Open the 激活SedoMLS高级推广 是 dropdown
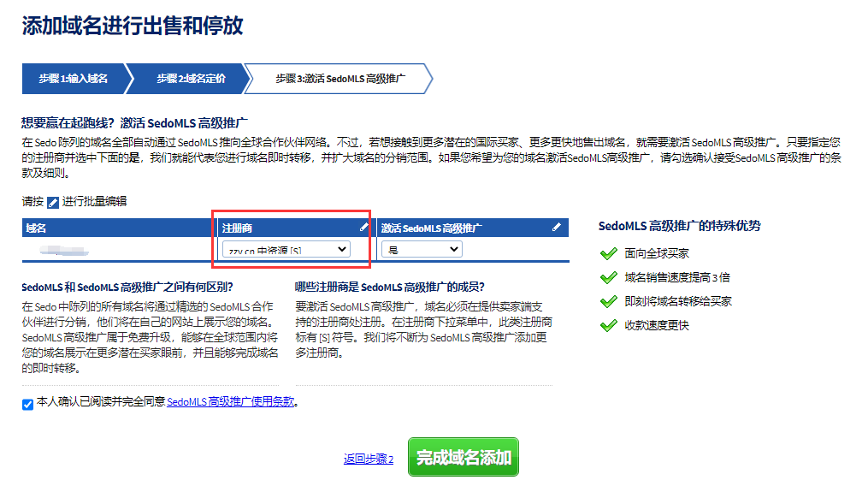 click(422, 249)
